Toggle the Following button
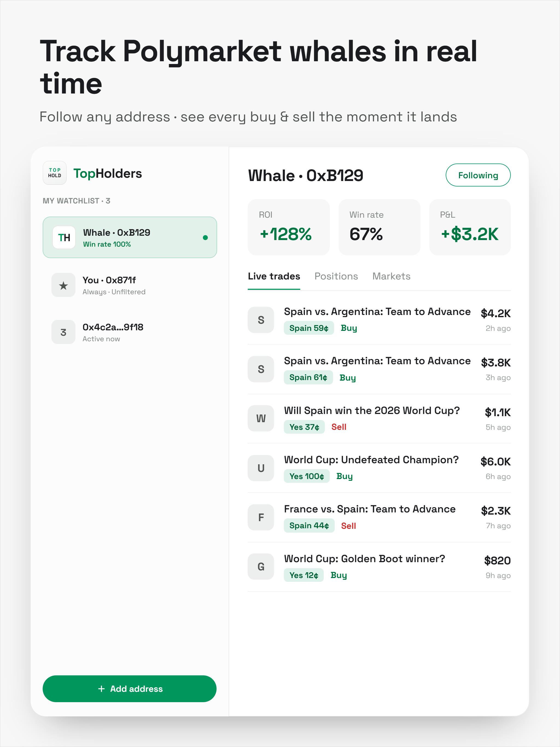The height and width of the screenshot is (747, 560). click(478, 175)
